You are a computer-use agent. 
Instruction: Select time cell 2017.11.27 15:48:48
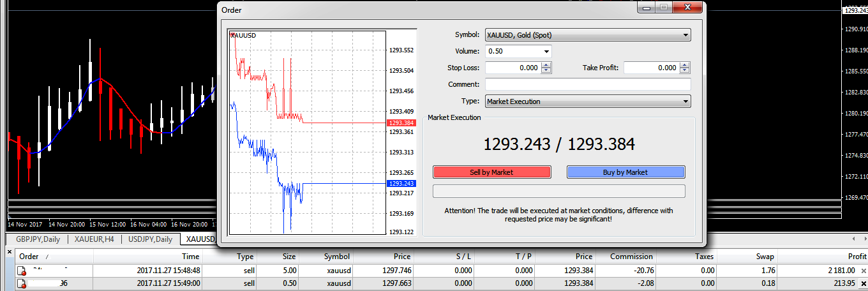coord(168,271)
